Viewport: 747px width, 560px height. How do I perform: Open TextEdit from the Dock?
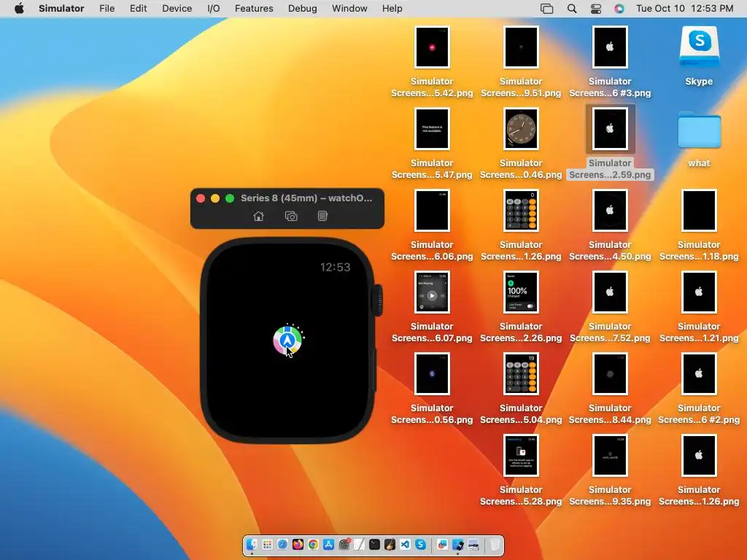tap(359, 544)
